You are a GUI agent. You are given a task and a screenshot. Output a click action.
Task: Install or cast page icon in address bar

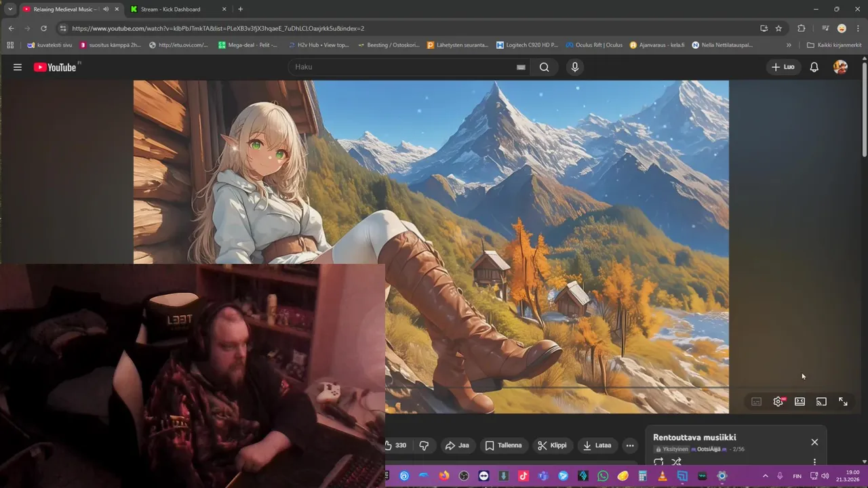(x=764, y=28)
